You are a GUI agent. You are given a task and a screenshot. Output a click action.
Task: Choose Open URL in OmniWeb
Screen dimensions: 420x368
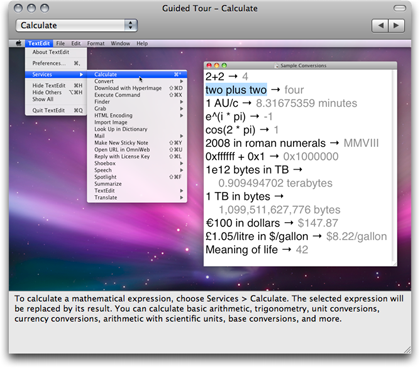coord(137,150)
